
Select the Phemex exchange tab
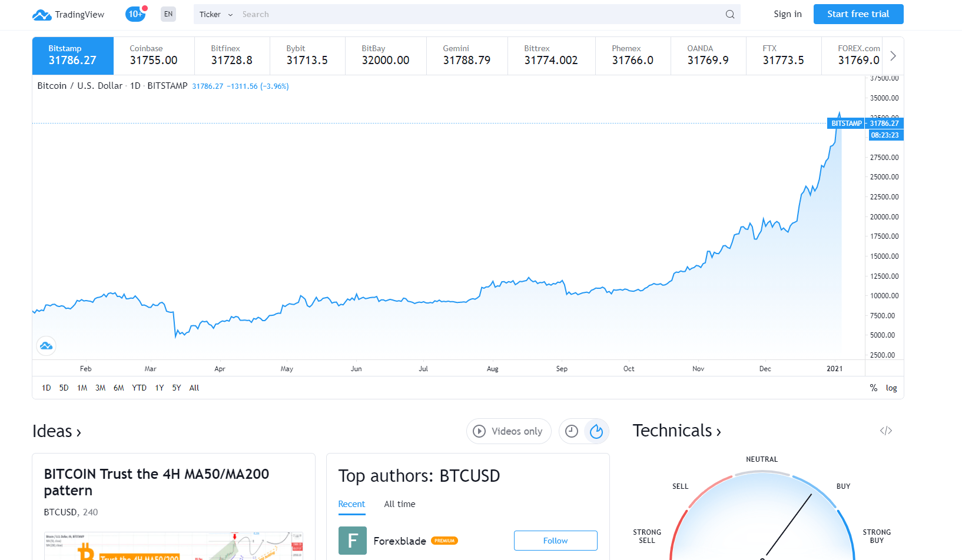[x=633, y=56]
